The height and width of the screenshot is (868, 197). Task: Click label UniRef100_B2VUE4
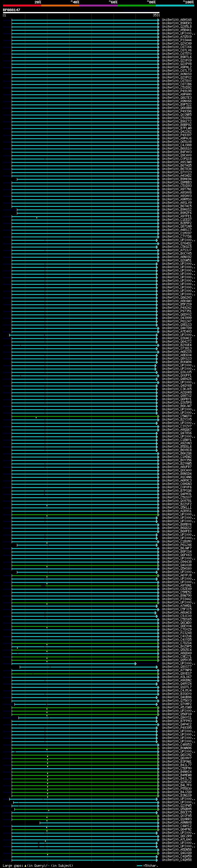[177, 345]
